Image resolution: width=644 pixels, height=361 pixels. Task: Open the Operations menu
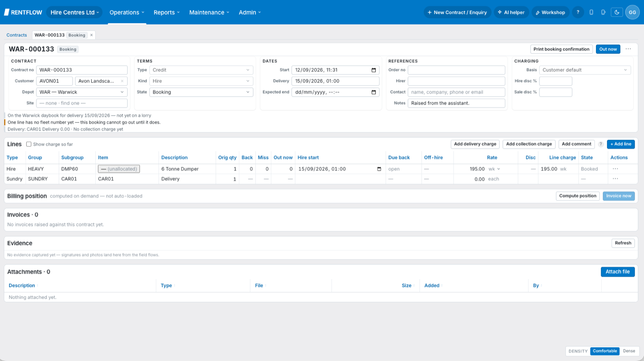[127, 12]
